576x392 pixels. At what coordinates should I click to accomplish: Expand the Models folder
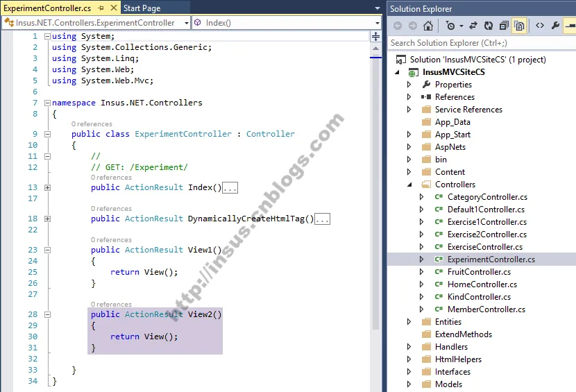[x=409, y=384]
